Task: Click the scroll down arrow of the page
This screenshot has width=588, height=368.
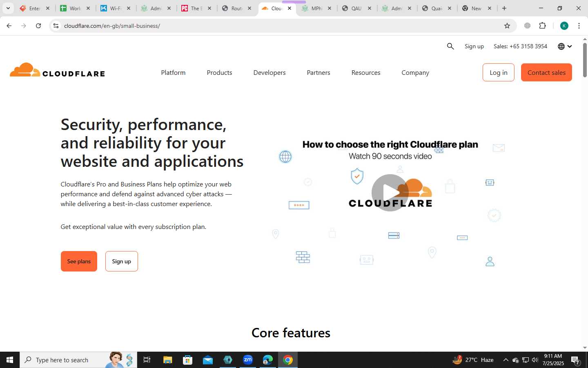Action: [585, 348]
